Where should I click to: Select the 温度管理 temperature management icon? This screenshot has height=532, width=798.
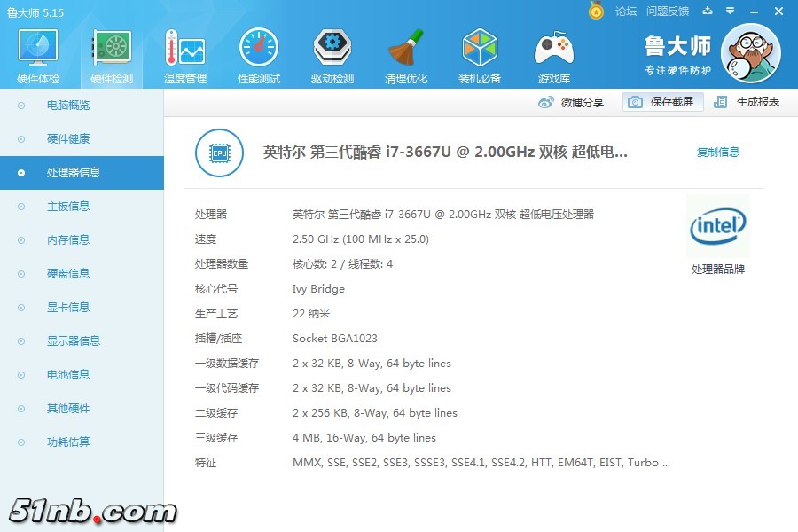click(184, 55)
